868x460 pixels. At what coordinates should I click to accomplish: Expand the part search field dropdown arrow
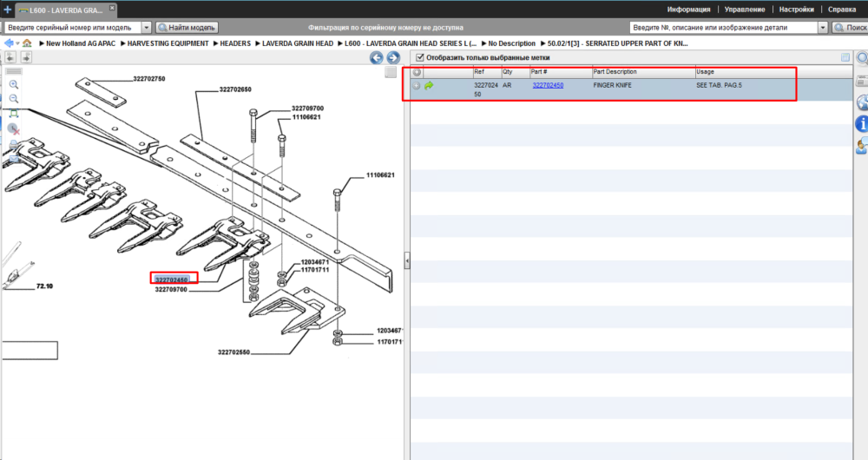[823, 27]
